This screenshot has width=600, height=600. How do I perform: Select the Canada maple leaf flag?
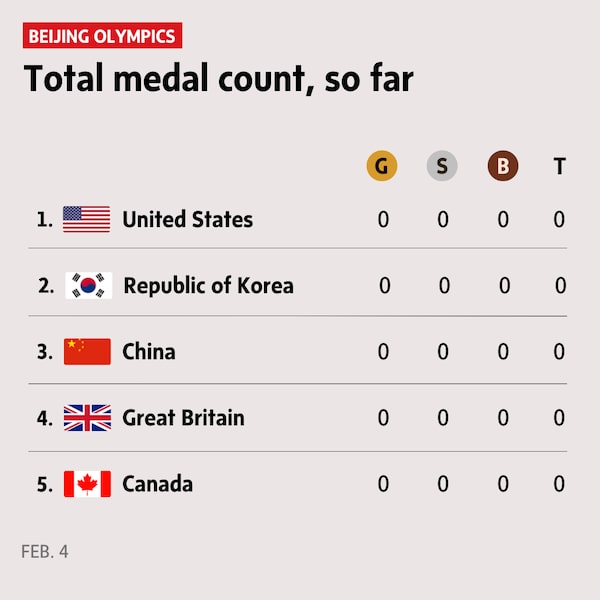click(x=87, y=484)
